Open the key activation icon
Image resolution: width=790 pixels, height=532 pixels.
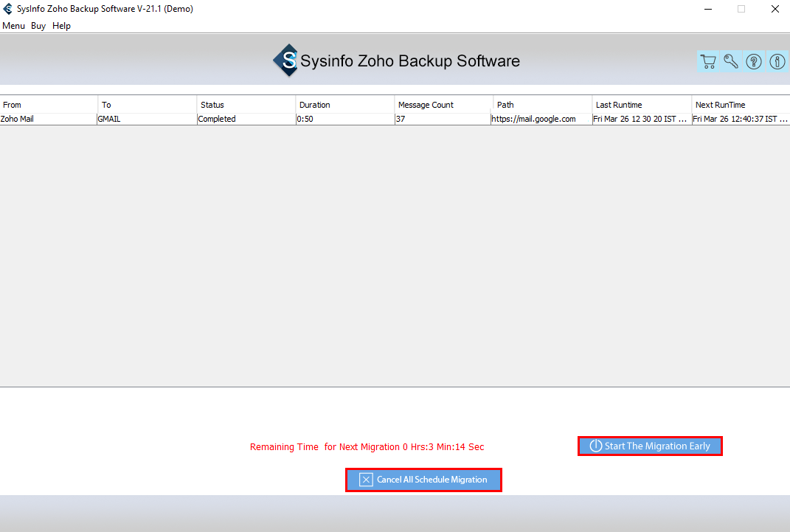731,61
